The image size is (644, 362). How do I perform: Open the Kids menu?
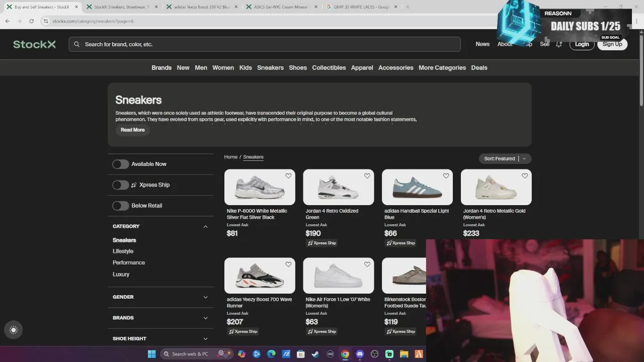(x=246, y=68)
